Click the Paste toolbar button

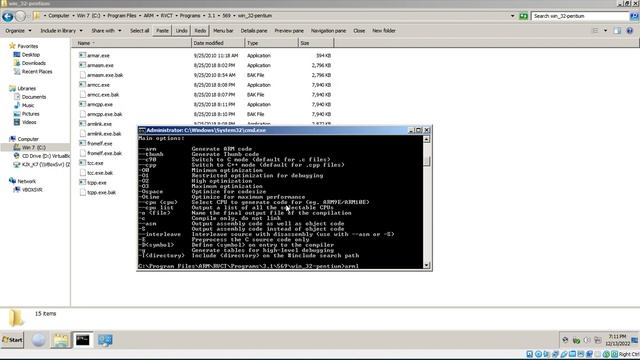tap(162, 31)
